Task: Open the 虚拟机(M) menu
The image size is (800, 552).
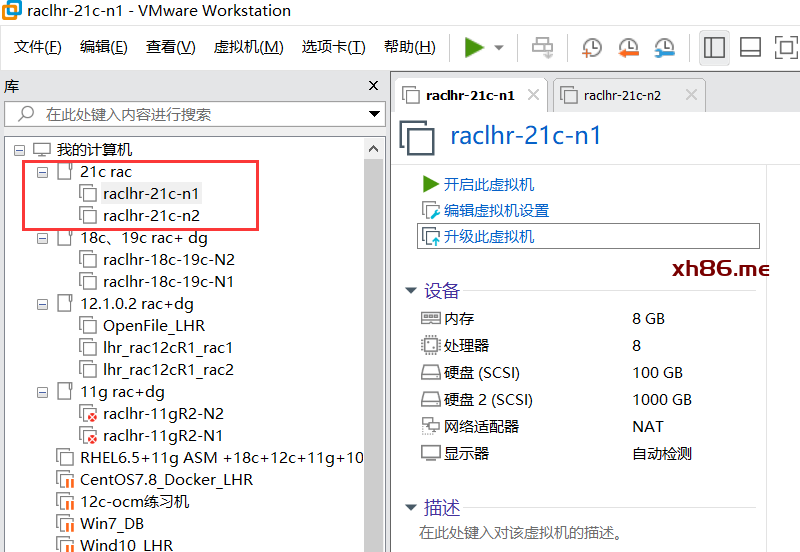Action: click(248, 47)
